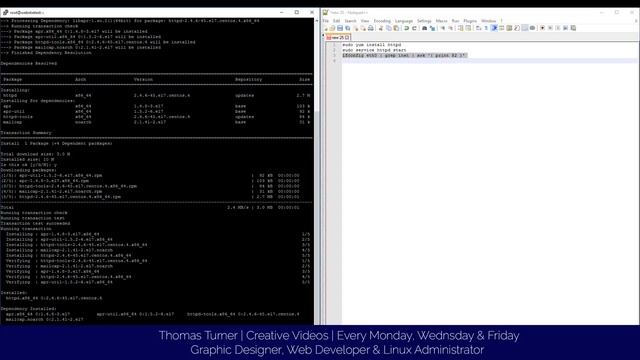Open the Plugins menu
The width and height of the screenshot is (640, 360).
(x=470, y=21)
